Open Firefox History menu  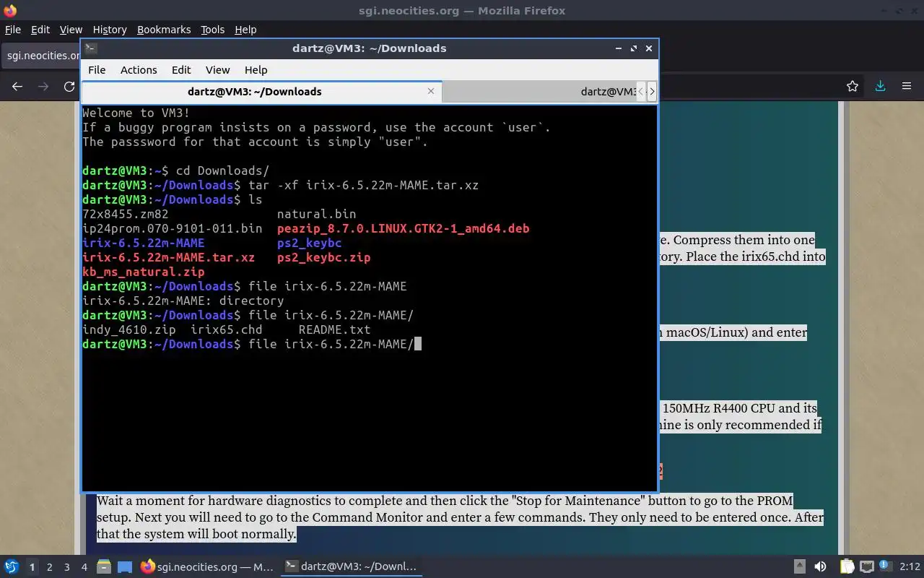tap(110, 30)
